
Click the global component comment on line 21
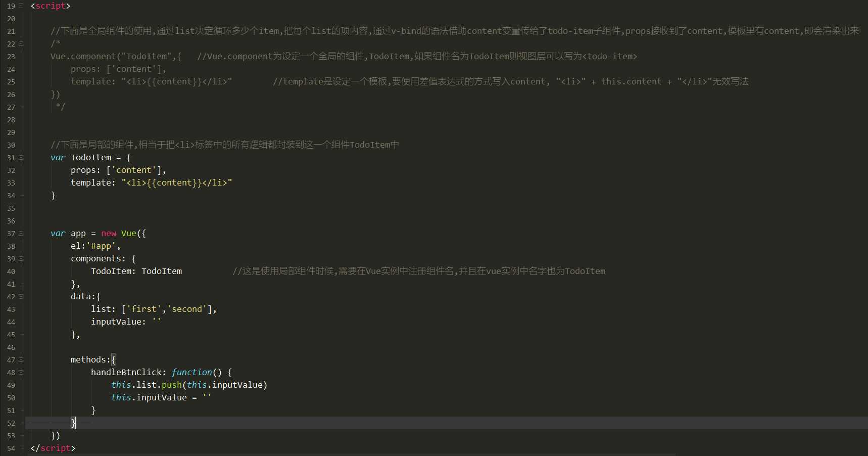click(x=455, y=31)
